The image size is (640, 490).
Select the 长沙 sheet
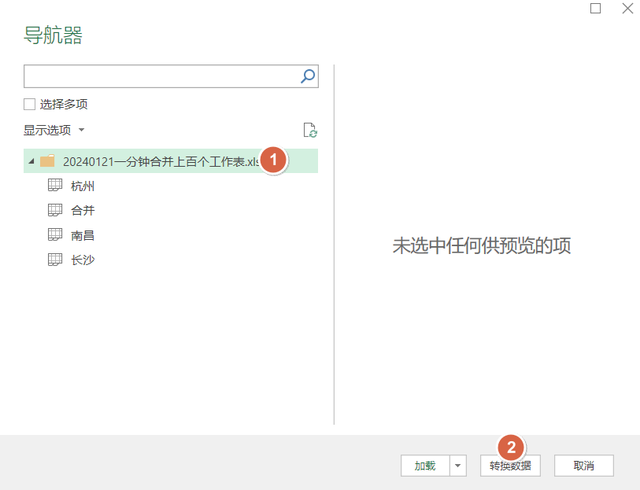(82, 260)
